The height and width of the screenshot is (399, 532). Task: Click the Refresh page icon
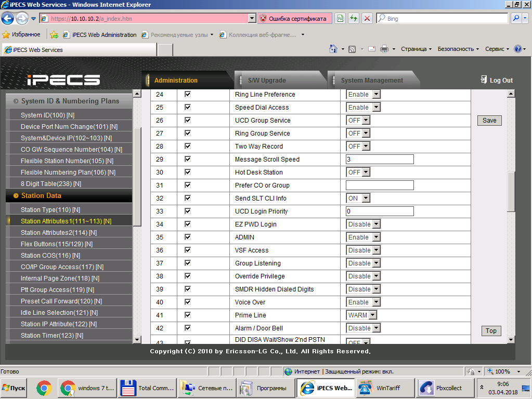pos(354,19)
